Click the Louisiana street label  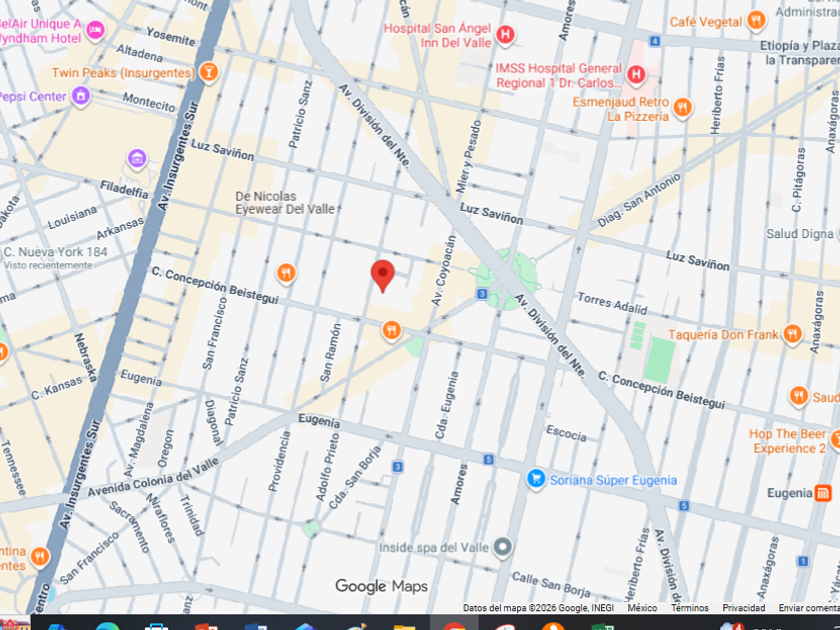(72, 217)
